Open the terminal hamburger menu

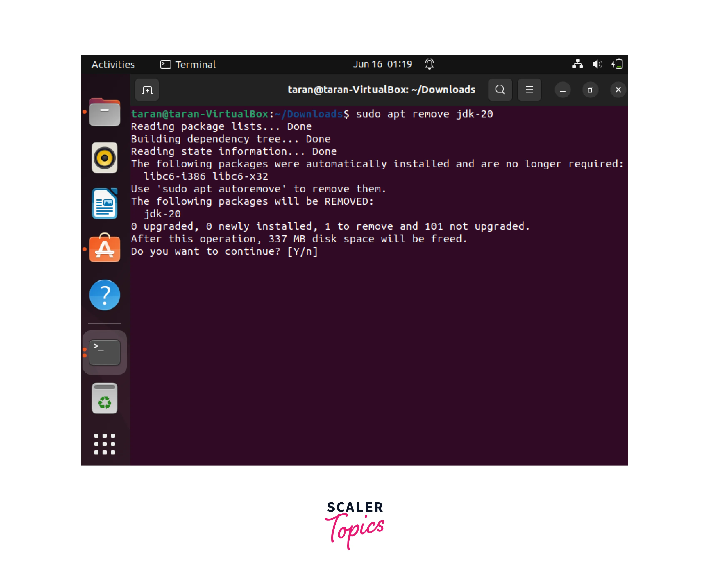point(529,90)
